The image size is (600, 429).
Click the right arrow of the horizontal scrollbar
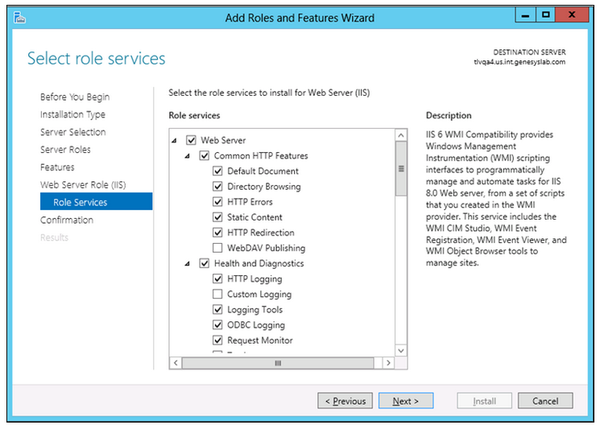pos(388,362)
